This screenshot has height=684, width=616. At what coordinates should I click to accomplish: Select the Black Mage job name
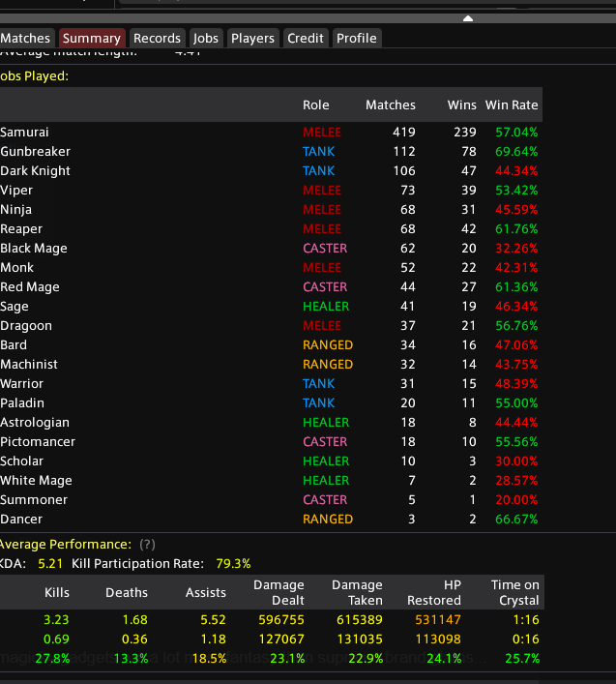click(x=34, y=249)
